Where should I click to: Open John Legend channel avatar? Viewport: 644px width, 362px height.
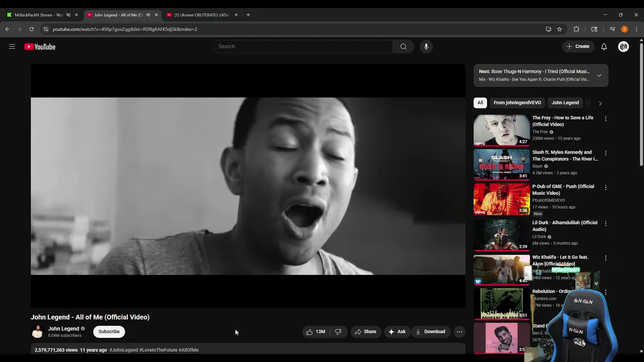37,332
